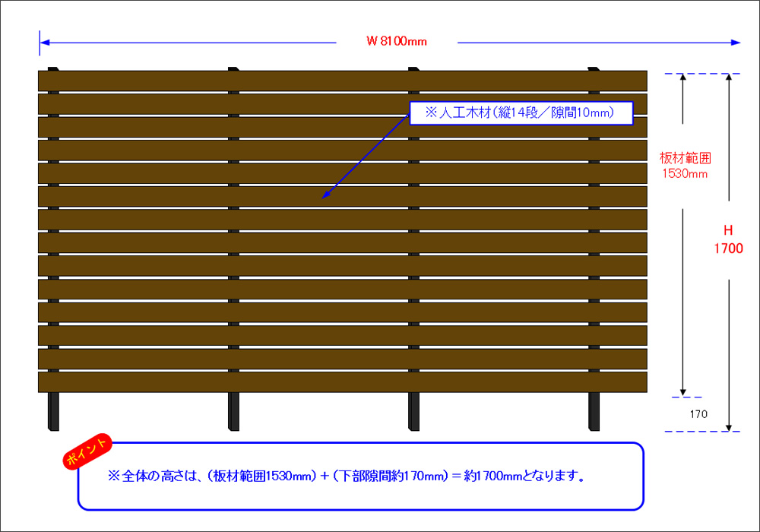This screenshot has height=532, width=760.
Task: Click the leftmost black post base
Action: coord(52,412)
